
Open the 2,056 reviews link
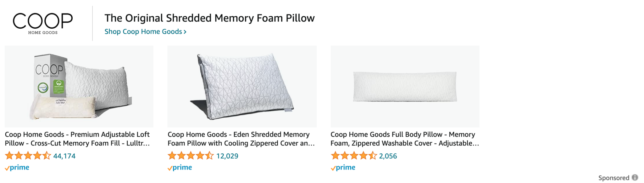[x=388, y=156]
